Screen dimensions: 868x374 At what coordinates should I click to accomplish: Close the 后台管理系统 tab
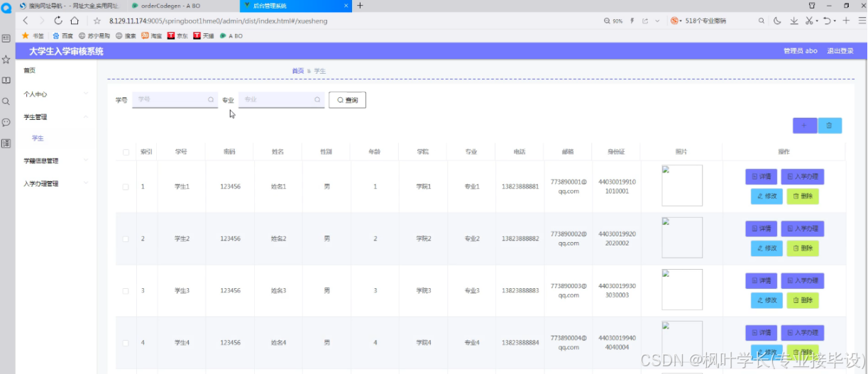346,5
